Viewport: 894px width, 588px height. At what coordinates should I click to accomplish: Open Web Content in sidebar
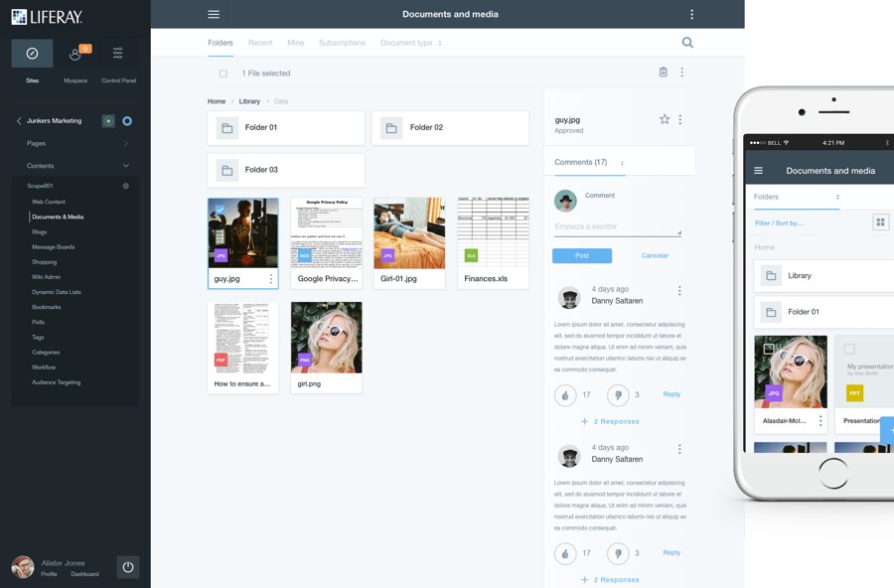coord(49,202)
